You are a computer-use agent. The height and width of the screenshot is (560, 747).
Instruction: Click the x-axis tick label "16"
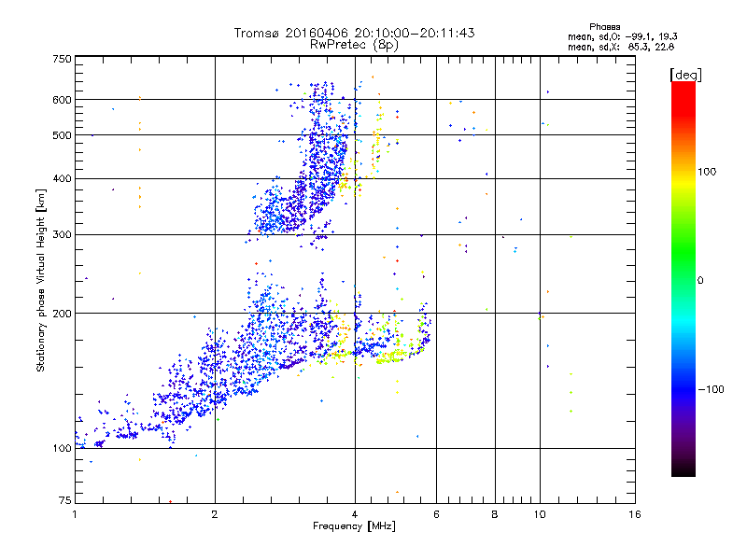tap(635, 514)
